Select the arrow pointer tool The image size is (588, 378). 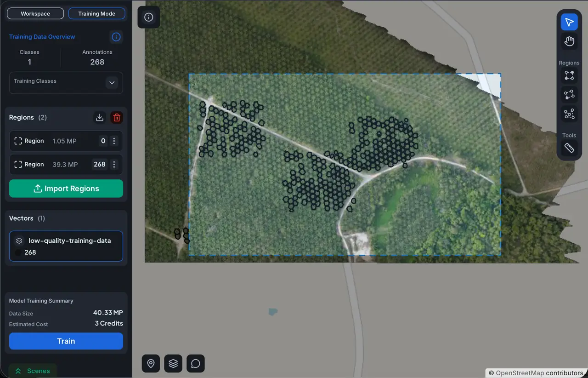pos(569,22)
